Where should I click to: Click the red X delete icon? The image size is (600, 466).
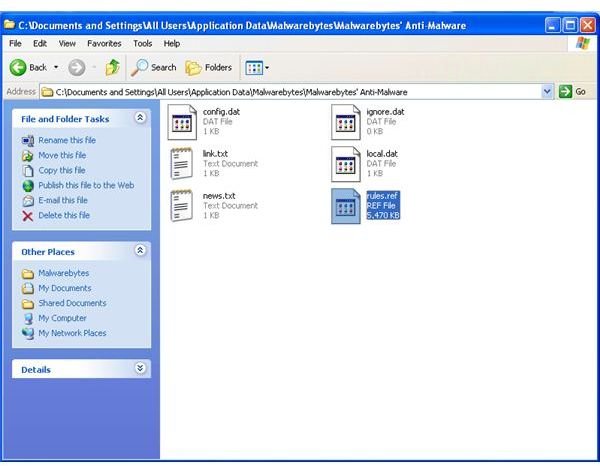[x=28, y=216]
